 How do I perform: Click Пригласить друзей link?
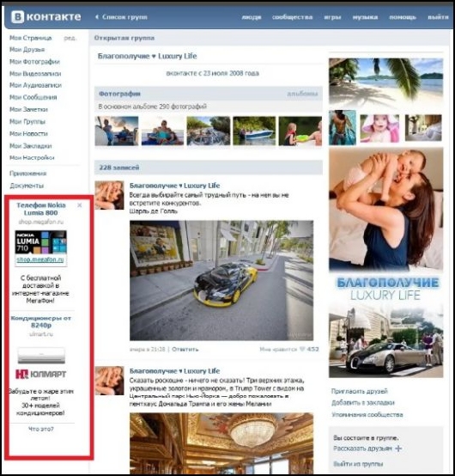point(359,391)
